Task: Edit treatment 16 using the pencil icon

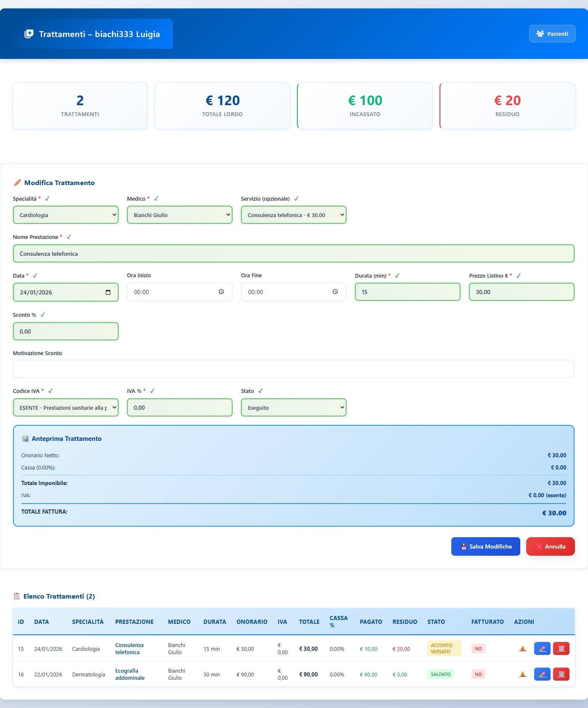Action: [542, 674]
